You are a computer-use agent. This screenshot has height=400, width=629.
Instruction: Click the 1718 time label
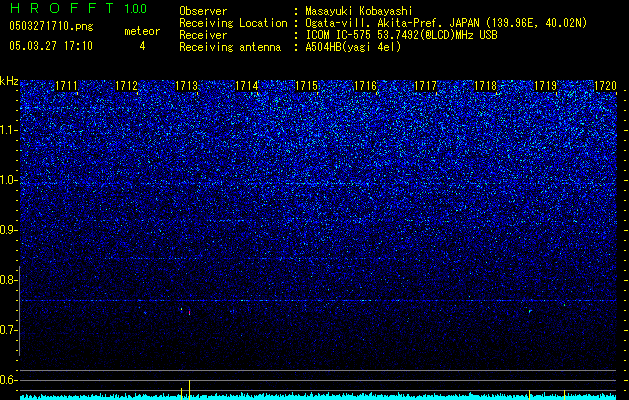[x=485, y=86]
